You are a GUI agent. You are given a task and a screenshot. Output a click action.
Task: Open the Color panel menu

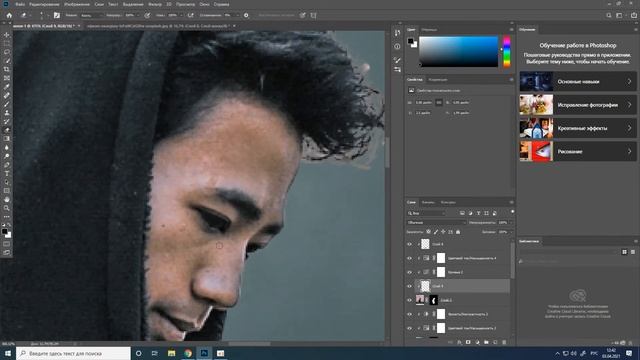(511, 30)
